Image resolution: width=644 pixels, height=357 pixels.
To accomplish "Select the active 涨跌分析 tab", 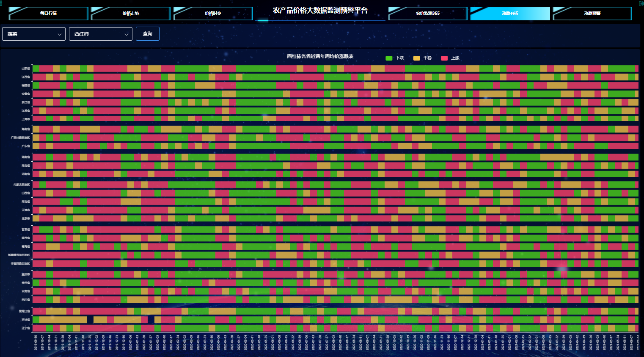I will [x=510, y=14].
